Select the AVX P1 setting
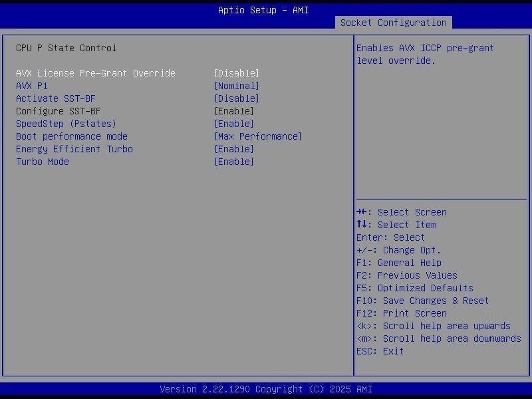532x399 pixels. click(x=32, y=86)
